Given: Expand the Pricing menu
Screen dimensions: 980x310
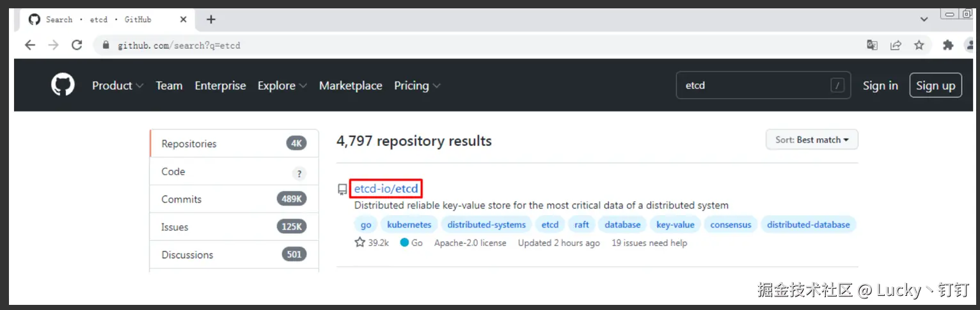Looking at the screenshot, I should click(417, 85).
